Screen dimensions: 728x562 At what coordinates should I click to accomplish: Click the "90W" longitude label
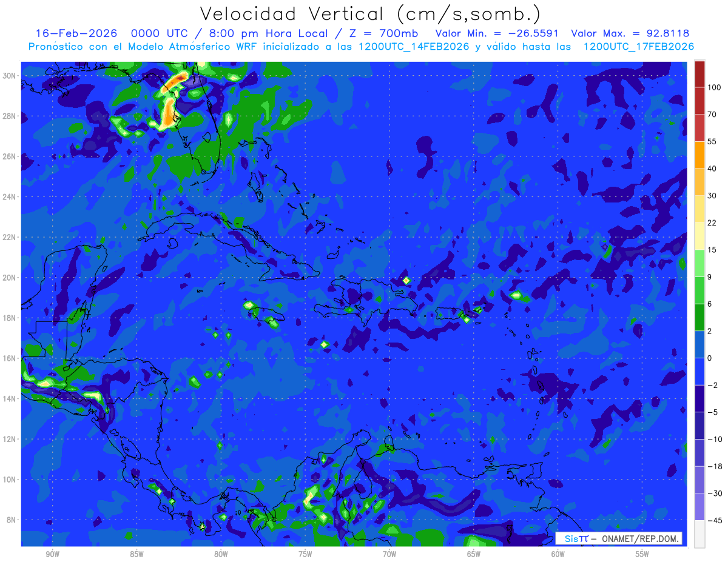coord(52,554)
